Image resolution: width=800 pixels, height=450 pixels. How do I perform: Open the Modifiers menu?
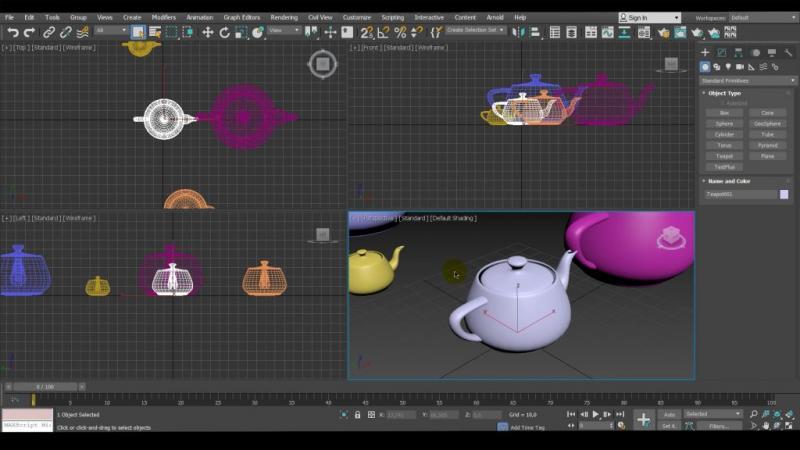click(x=163, y=17)
